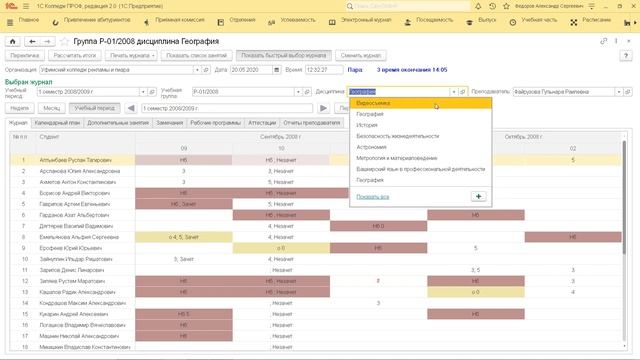640x360 pixels.
Task: Switch to Аттестации tab
Action: coord(262,123)
